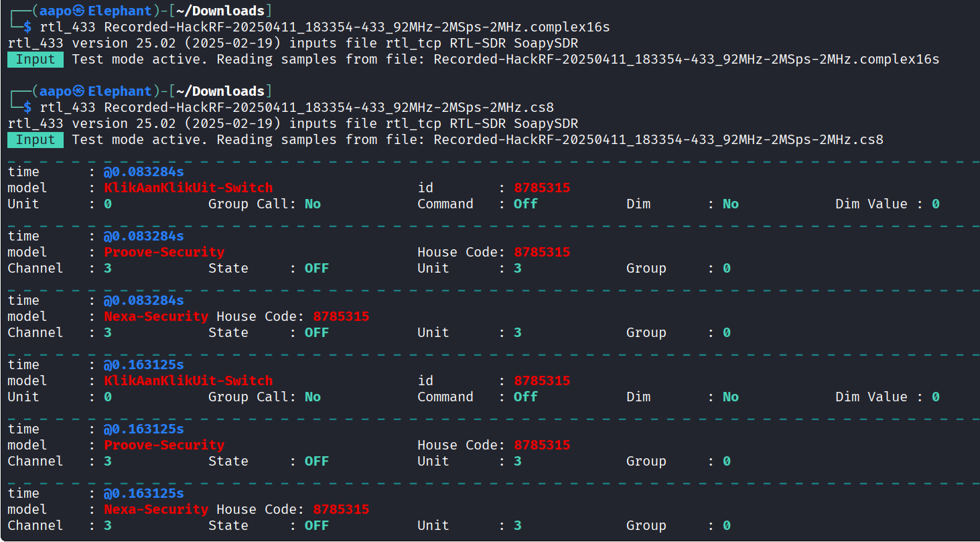
Task: Click the Command value Off in the first record
Action: click(x=525, y=204)
